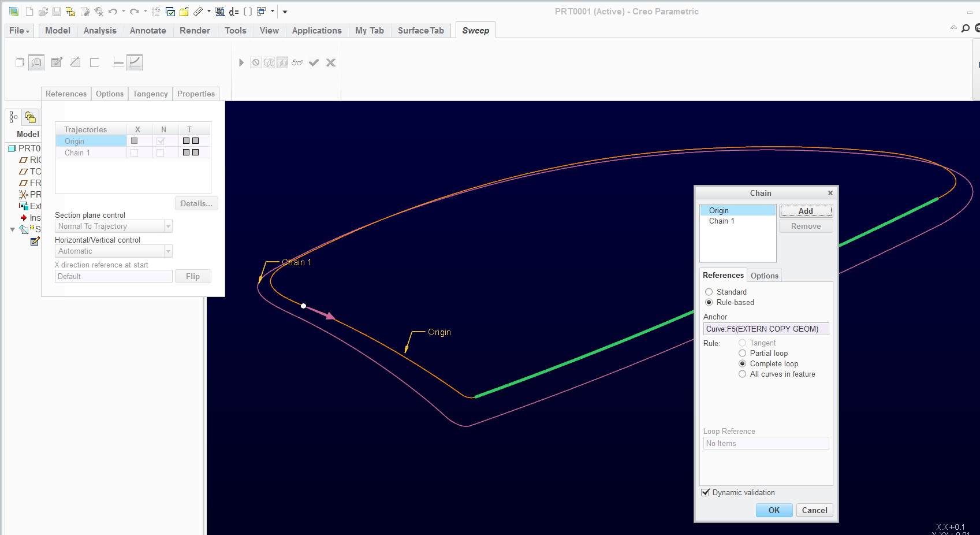Viewport: 980px width, 535px height.
Task: Click the Feature preview glasses icon
Action: click(297, 62)
